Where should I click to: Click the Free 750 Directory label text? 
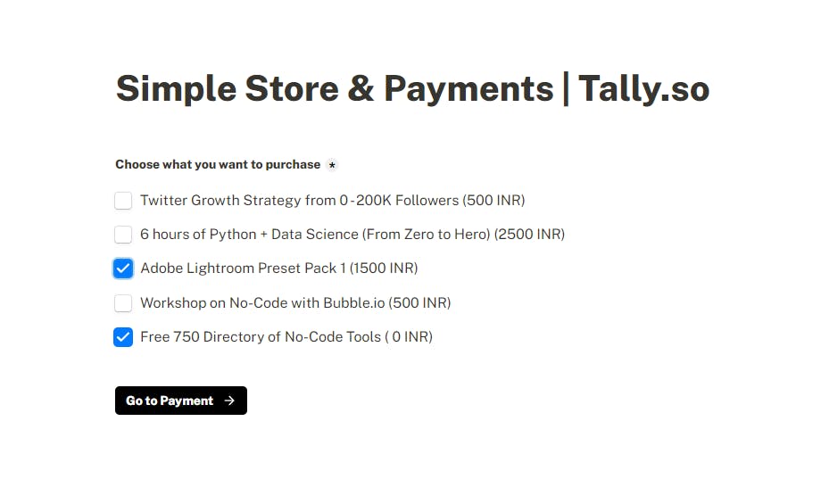click(x=261, y=337)
